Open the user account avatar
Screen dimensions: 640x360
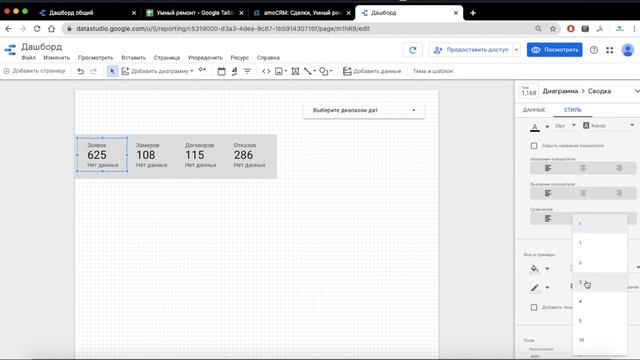[628, 50]
